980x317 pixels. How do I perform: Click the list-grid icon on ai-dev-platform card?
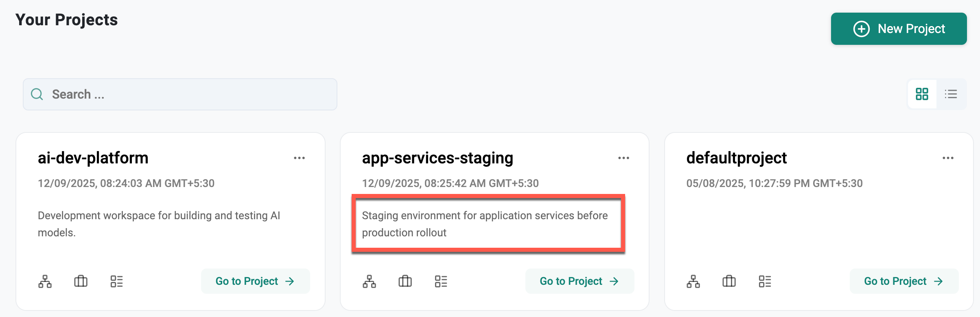[x=116, y=281]
